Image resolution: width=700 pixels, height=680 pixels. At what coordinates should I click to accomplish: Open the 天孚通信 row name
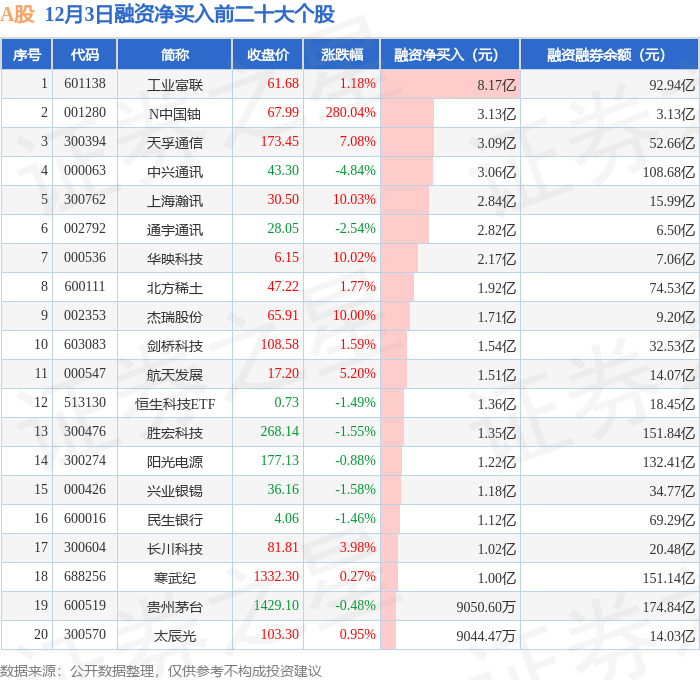click(x=175, y=142)
